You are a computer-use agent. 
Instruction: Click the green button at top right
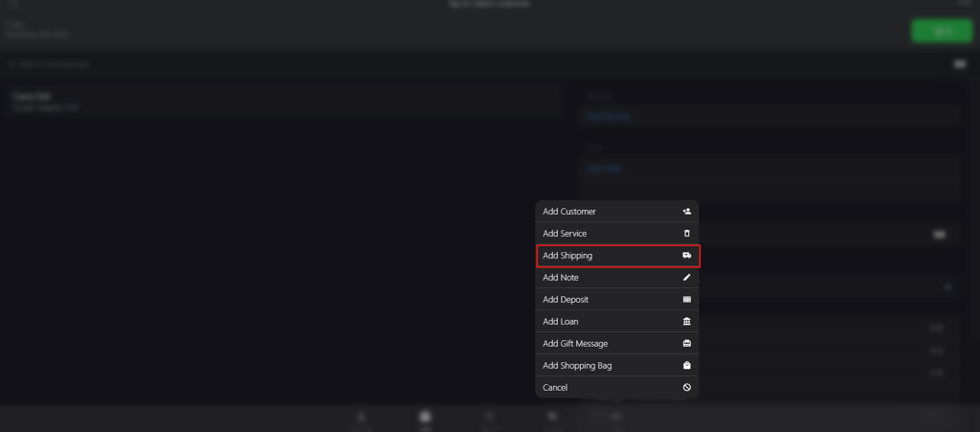942,31
